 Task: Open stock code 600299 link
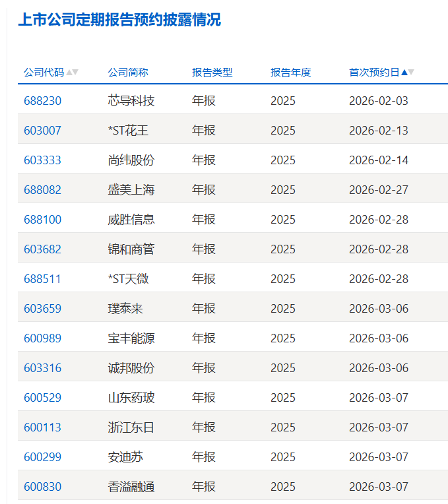point(42,457)
